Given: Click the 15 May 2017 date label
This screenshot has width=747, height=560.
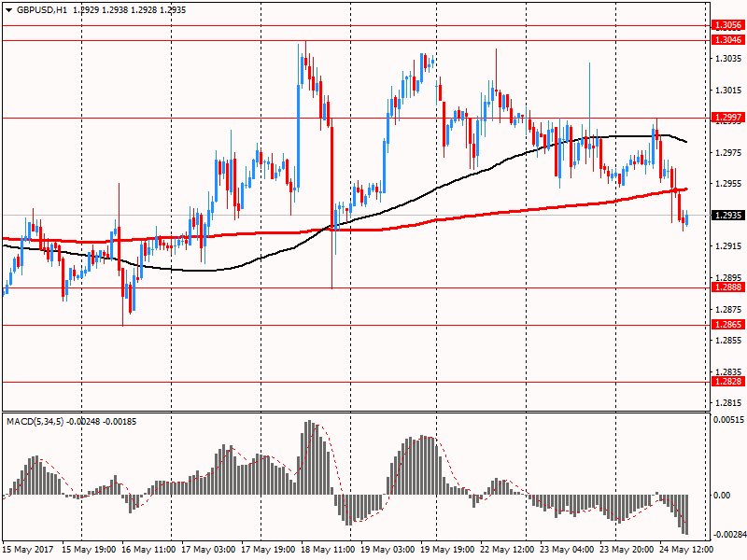Looking at the screenshot, I should pos(28,550).
